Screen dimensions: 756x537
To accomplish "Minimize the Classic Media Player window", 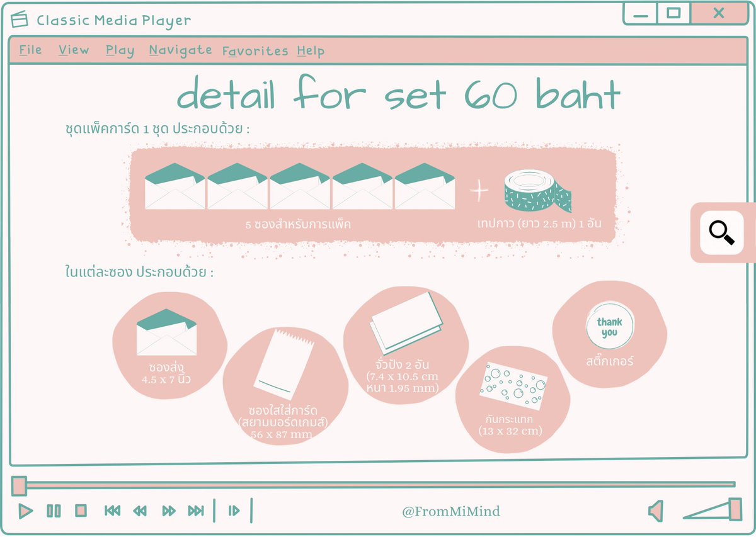I will coord(640,13).
